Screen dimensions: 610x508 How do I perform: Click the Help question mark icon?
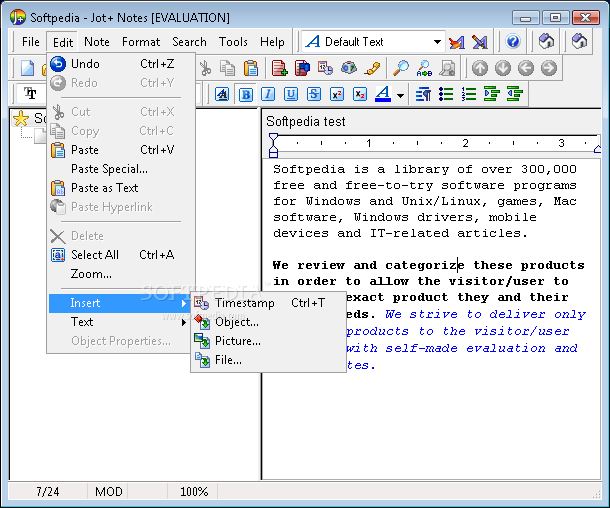click(513, 41)
